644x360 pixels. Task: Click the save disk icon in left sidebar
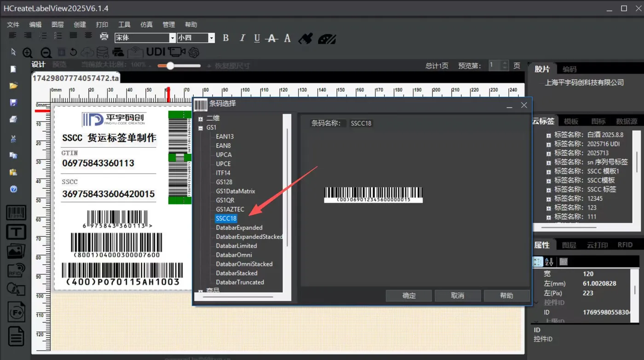pyautogui.click(x=13, y=103)
